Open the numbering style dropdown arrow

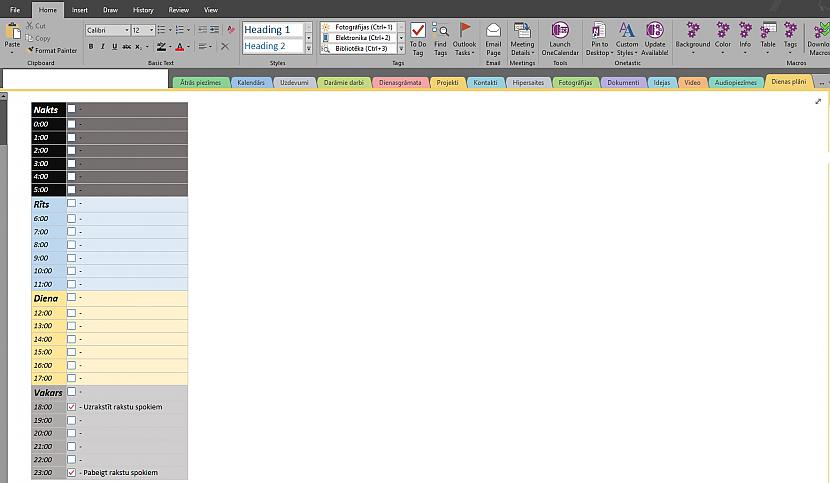click(x=188, y=30)
